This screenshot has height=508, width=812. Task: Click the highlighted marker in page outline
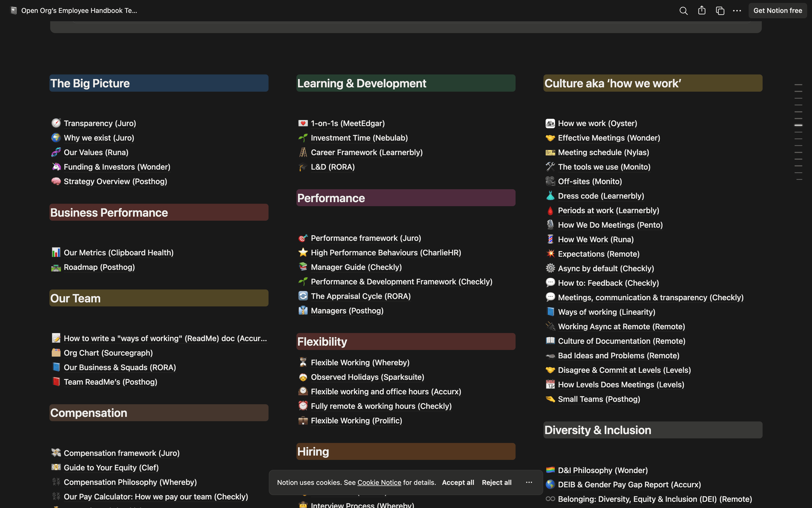(x=798, y=125)
